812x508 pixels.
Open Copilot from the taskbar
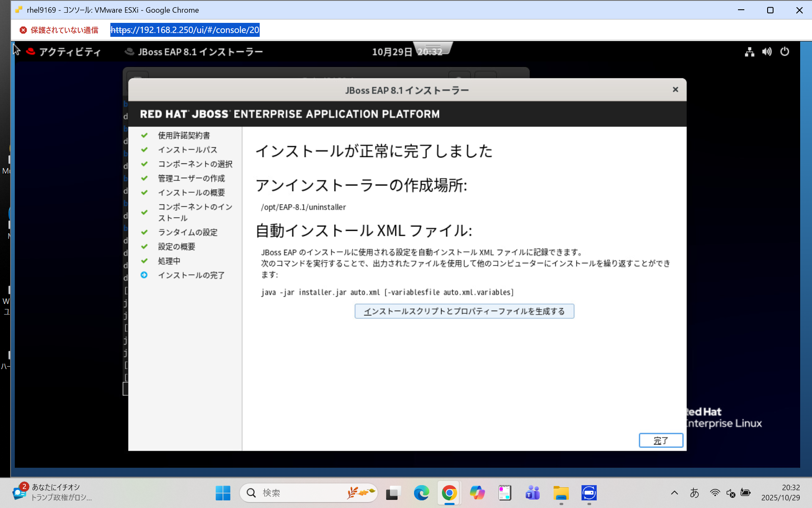coord(477,493)
